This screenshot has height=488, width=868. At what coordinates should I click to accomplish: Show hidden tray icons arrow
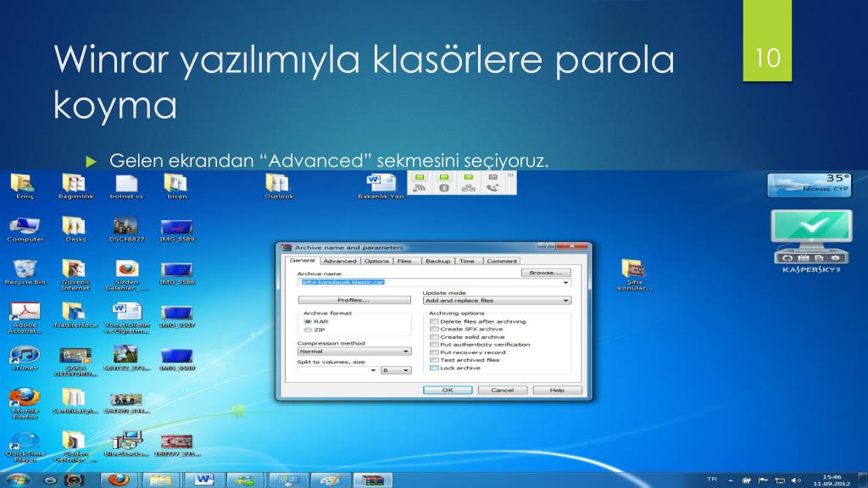click(x=730, y=480)
